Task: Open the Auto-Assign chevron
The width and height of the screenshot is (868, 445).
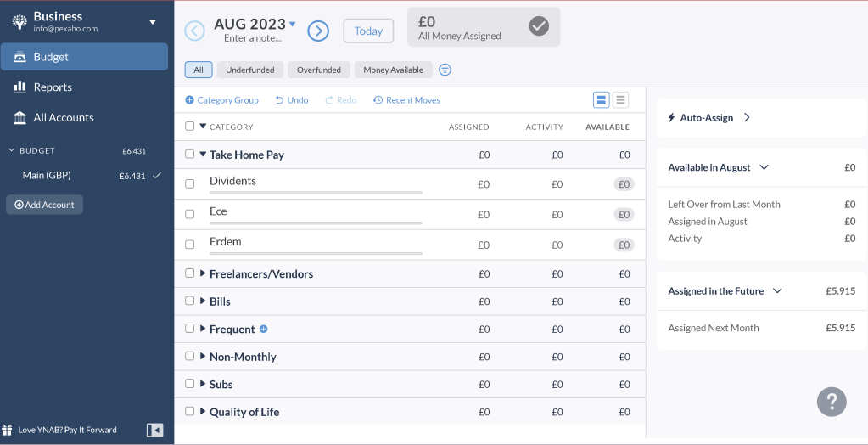Action: (747, 117)
